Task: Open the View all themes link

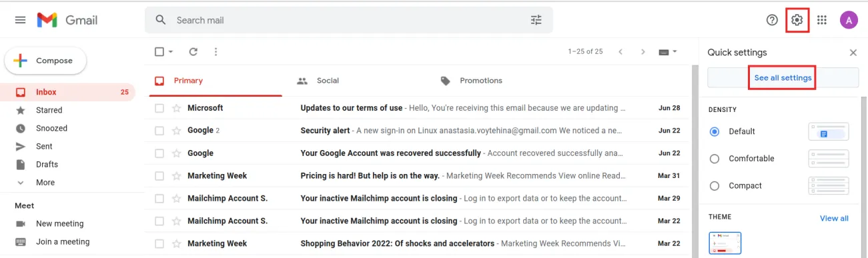Action: (x=834, y=218)
